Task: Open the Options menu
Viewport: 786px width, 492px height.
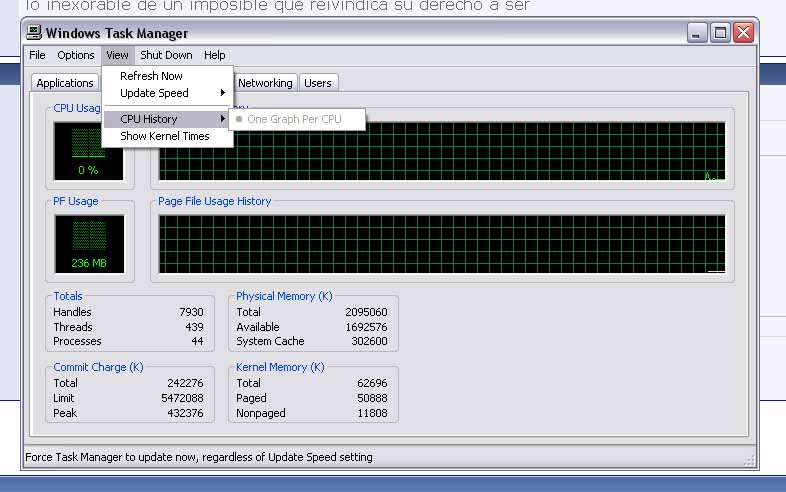Action: point(76,55)
